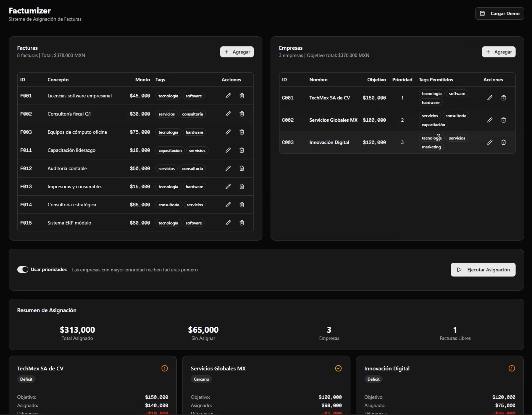532x415 pixels.
Task: Click the check icon on Servicios Globales MX
Action: 338,368
